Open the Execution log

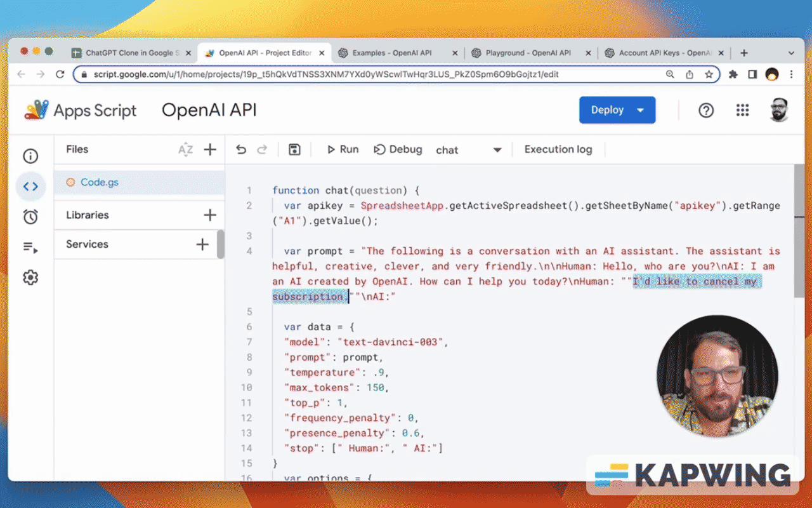pos(558,150)
